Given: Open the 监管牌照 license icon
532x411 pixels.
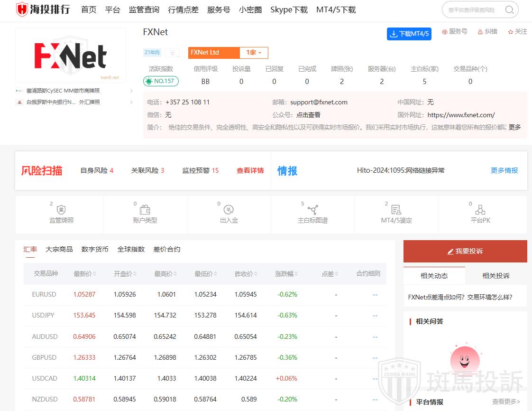Looking at the screenshot, I should point(61,210).
